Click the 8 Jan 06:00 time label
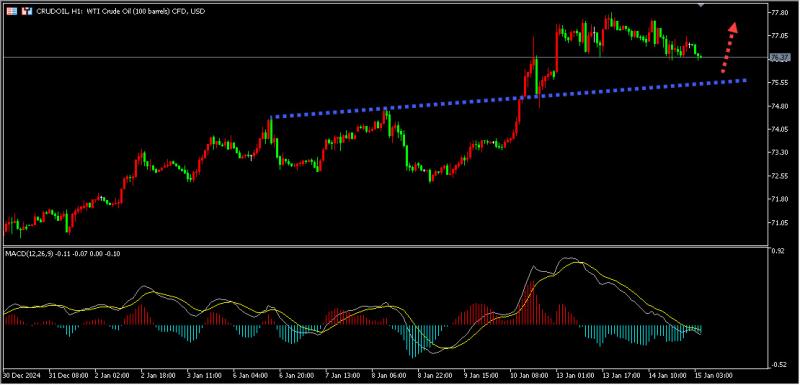The image size is (800, 385). pyautogui.click(x=389, y=375)
